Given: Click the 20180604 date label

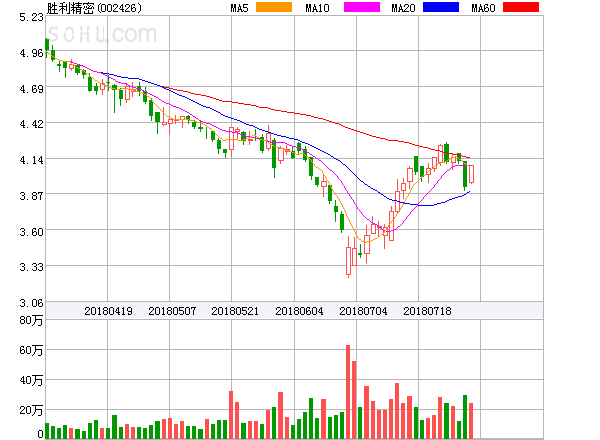Looking at the screenshot, I should click(299, 311).
